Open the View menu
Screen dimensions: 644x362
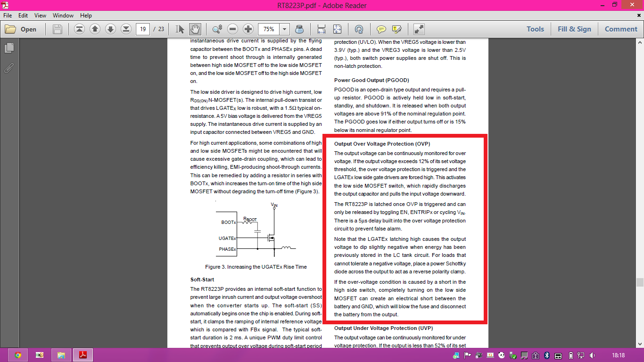tap(40, 16)
